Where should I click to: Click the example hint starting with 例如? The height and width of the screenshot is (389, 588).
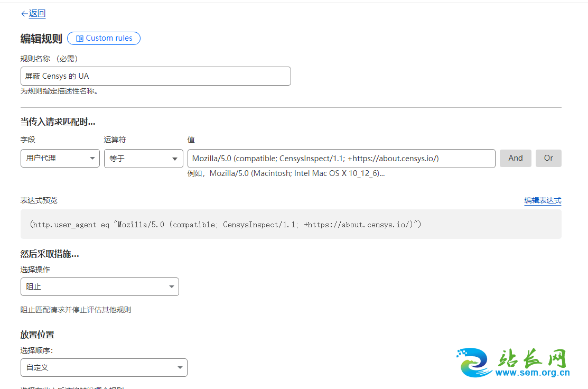[286, 173]
